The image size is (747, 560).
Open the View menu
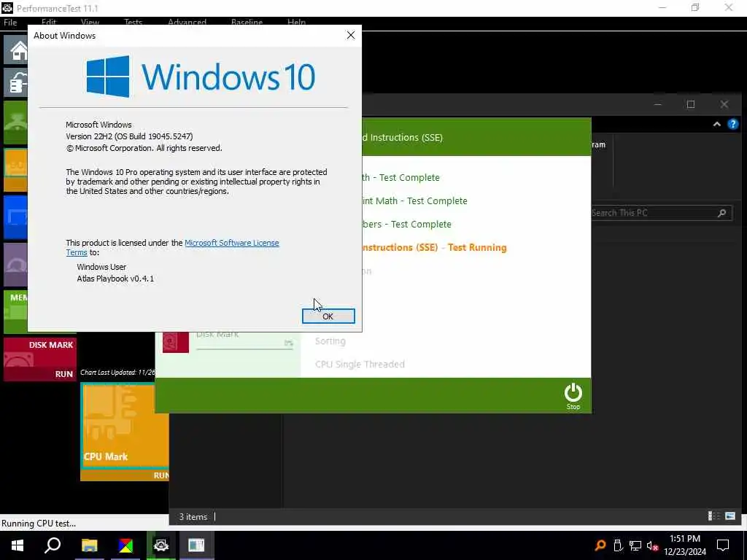click(90, 23)
